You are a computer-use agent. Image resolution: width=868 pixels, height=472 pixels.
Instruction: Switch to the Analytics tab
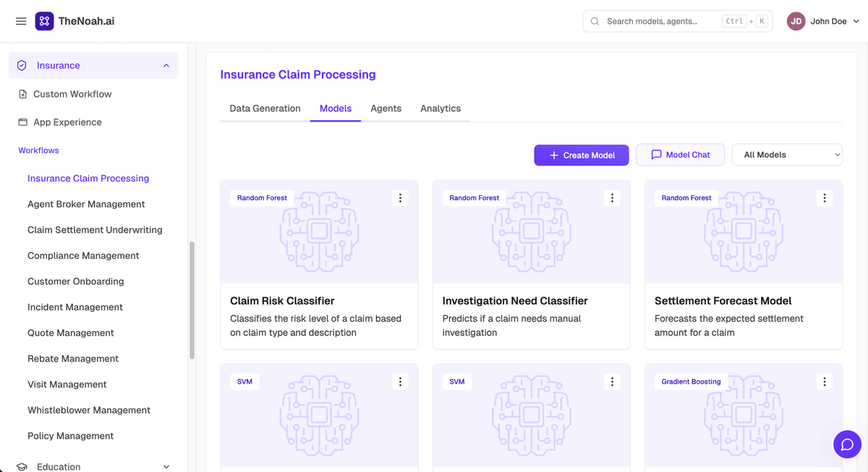(441, 108)
